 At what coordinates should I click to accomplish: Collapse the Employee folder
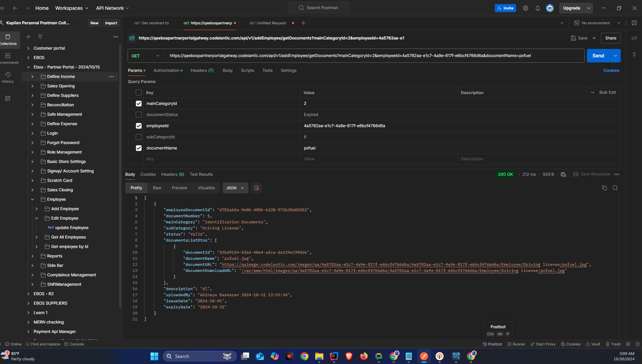(x=32, y=199)
